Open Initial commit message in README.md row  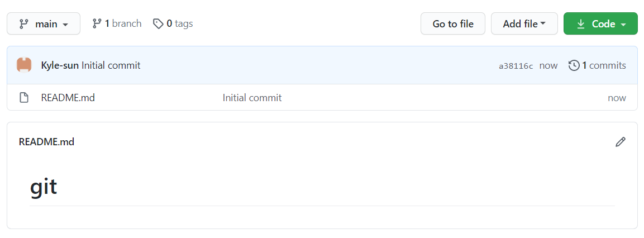(x=252, y=98)
